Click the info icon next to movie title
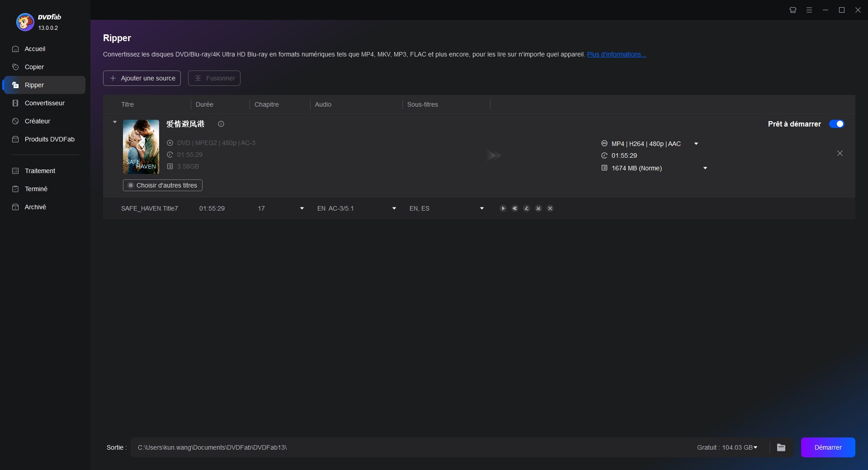Screen dimensions: 868x470 221,124
